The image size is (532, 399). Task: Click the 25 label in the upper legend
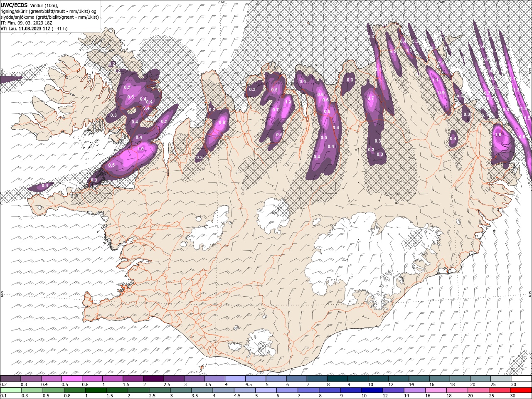pos(493,384)
